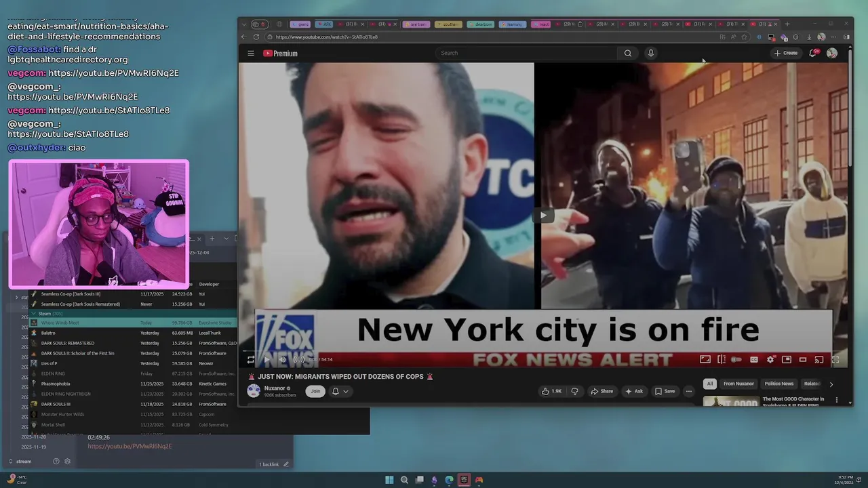
Task: Open the subscription notification bell dropdown
Action: coord(340,391)
